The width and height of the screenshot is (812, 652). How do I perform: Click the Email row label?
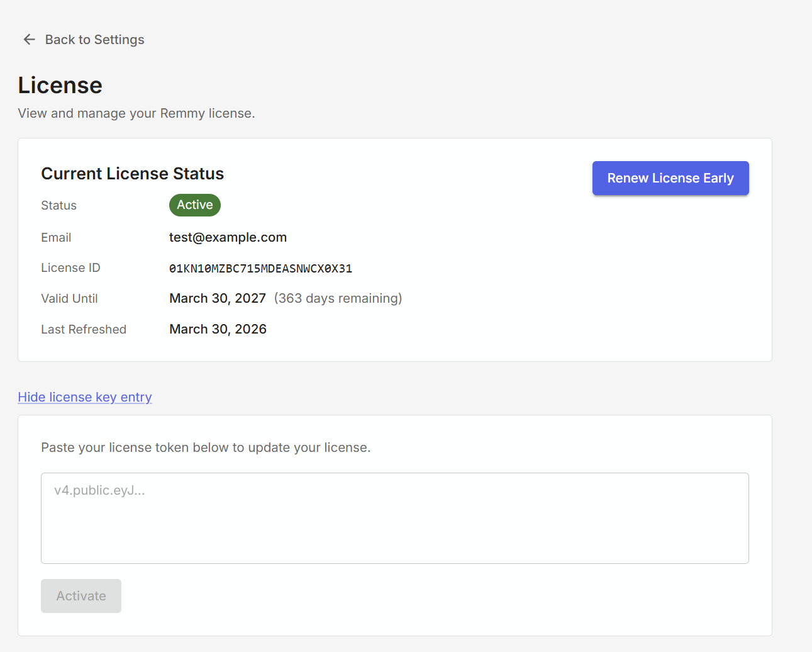(56, 237)
